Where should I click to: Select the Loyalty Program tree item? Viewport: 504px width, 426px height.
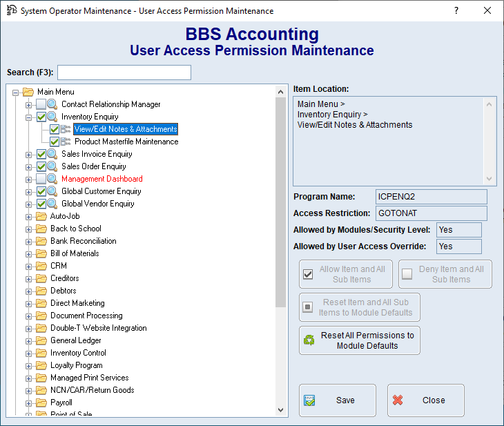[76, 365]
